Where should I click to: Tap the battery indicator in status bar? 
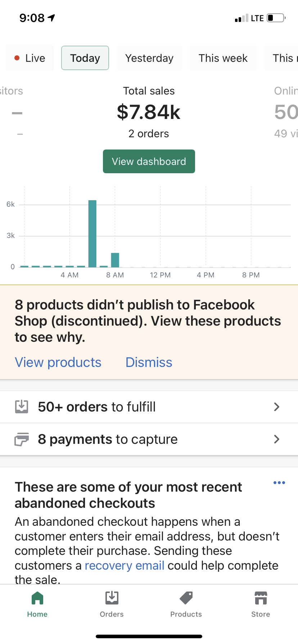[276, 18]
